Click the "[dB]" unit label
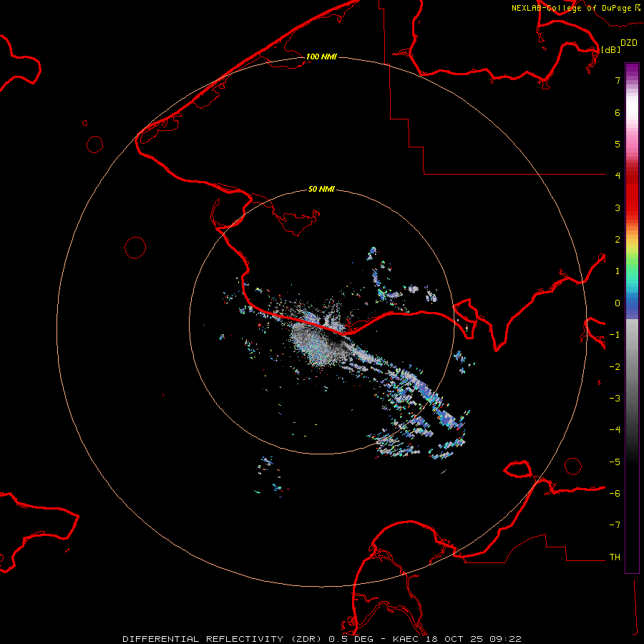 tap(611, 49)
